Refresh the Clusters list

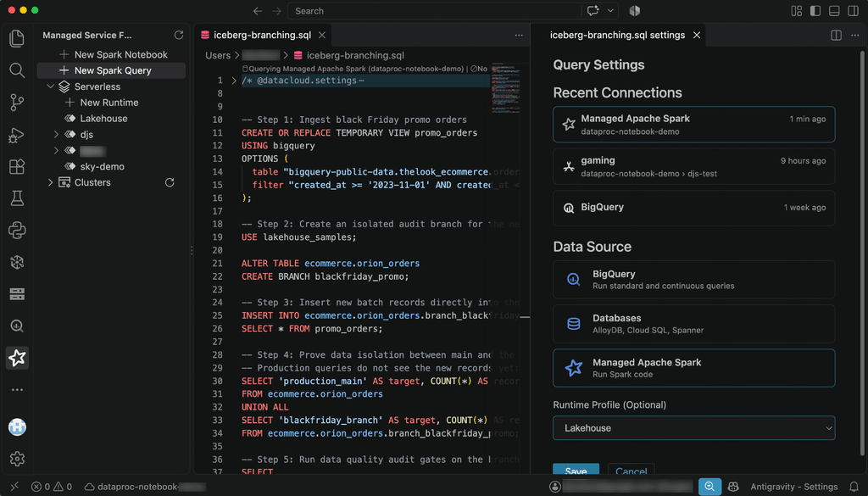170,182
